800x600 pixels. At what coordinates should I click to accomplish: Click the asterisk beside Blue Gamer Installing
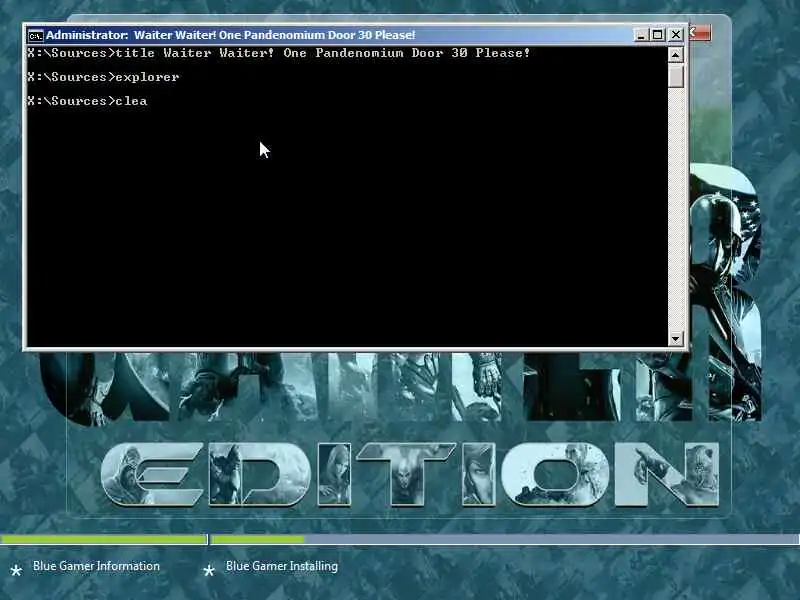point(209,570)
